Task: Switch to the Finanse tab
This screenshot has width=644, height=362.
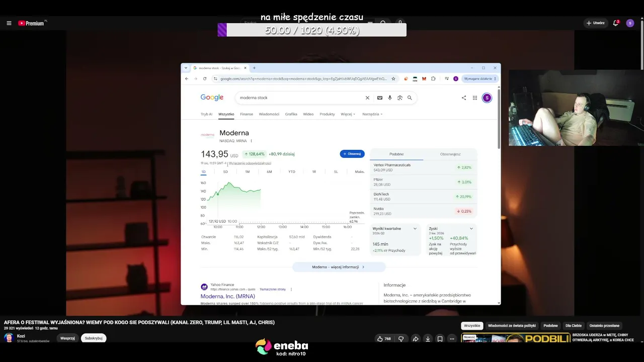Action: tap(247, 114)
